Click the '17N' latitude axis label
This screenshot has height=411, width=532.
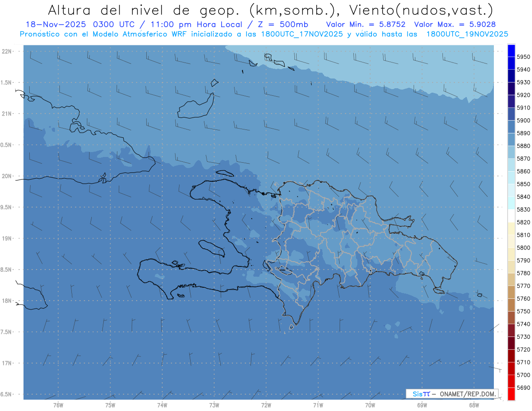click(7, 363)
